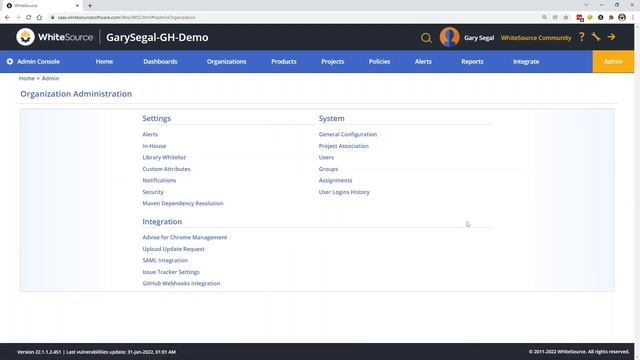The image size is (640, 360).
Task: Open Assignments link
Action: 336,180
